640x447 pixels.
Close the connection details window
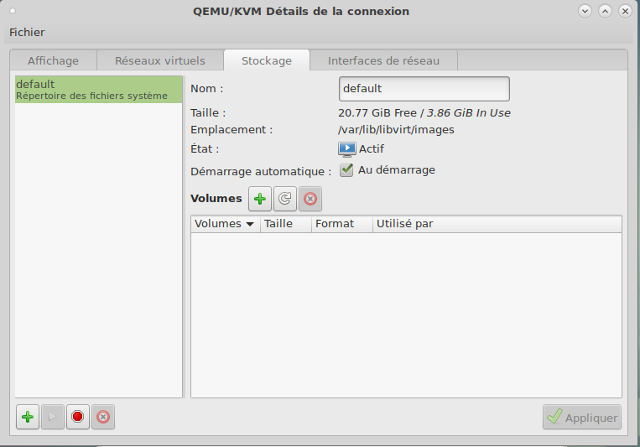(625, 11)
